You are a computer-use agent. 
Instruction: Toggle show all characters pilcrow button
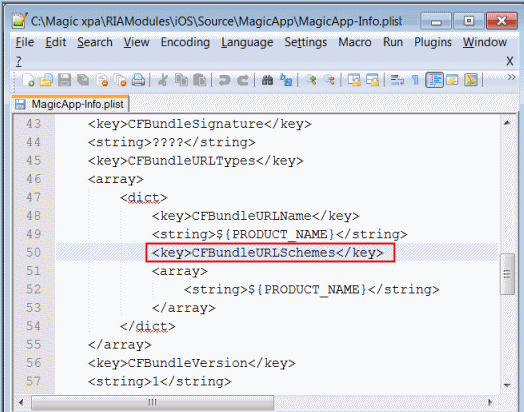(x=415, y=80)
